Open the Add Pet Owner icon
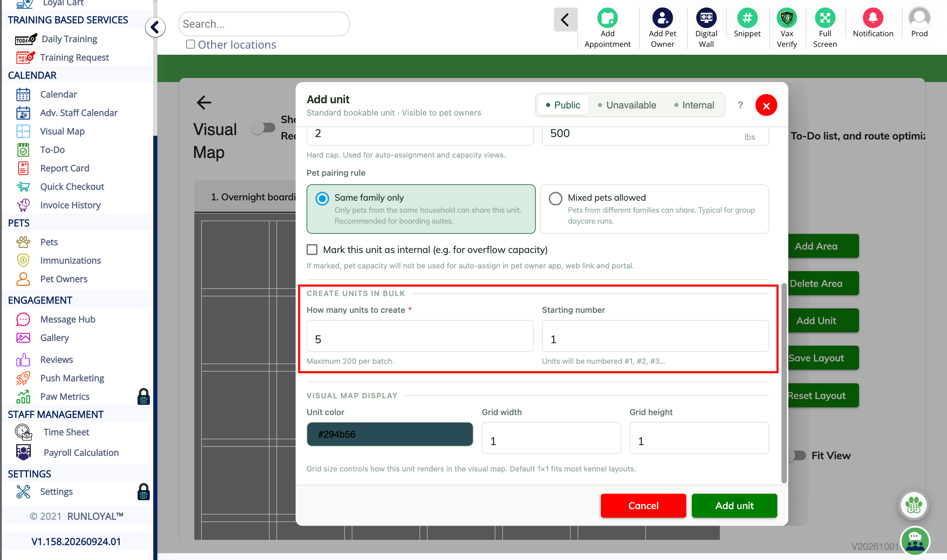This screenshot has width=947, height=560. click(x=662, y=17)
